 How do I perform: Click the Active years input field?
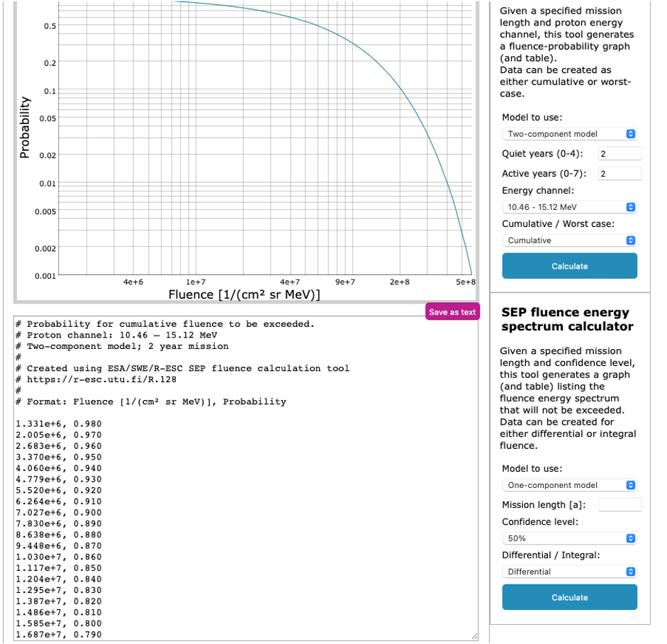click(620, 174)
